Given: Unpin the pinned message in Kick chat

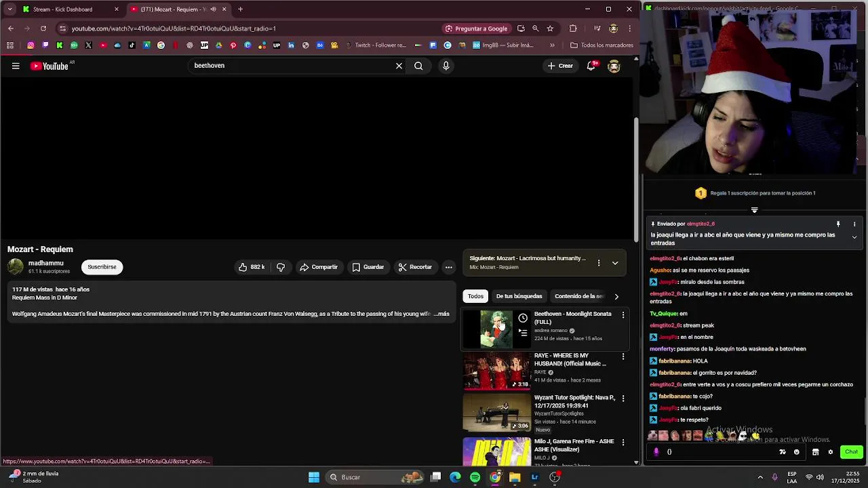Looking at the screenshot, I should (838, 224).
